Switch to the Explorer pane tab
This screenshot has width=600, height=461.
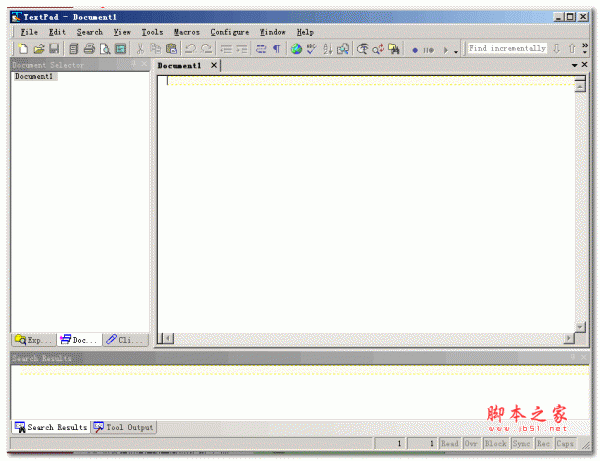[33, 340]
